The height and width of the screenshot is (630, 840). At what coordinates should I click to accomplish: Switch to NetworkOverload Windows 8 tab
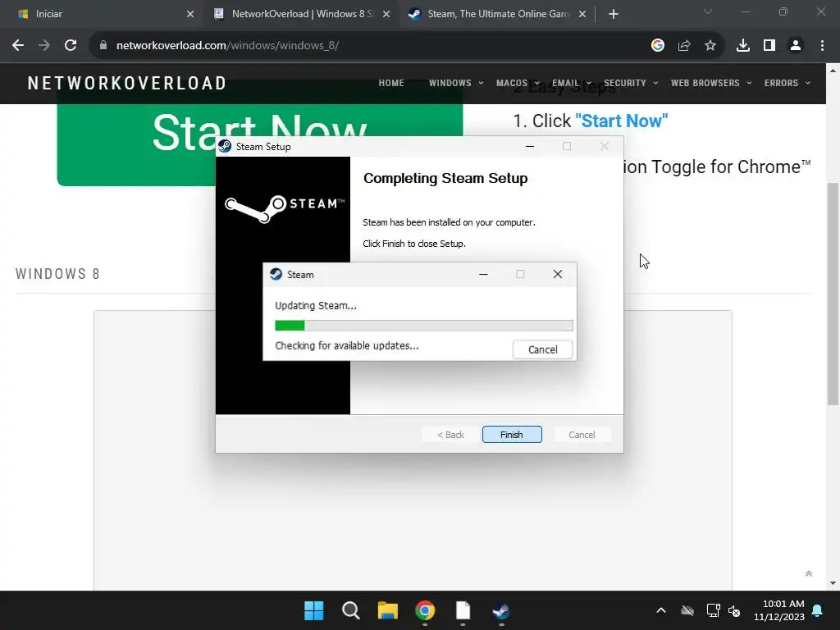(x=302, y=14)
